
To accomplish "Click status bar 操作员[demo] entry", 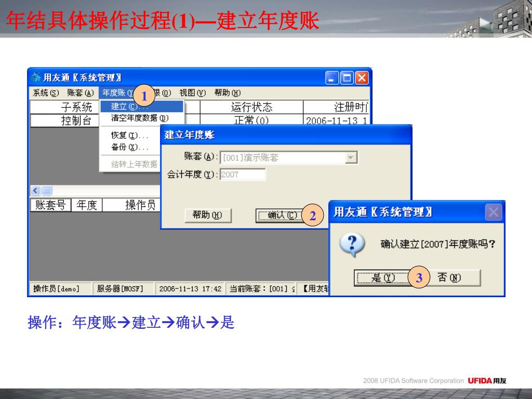I will pos(60,289).
